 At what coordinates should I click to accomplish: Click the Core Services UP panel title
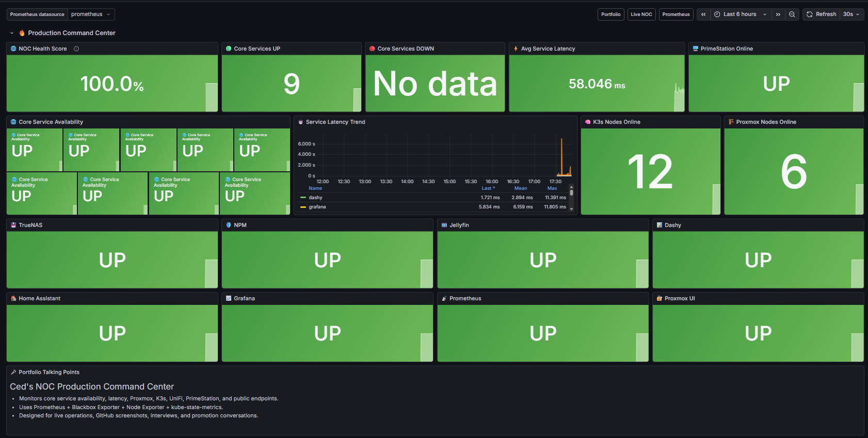[x=257, y=48]
